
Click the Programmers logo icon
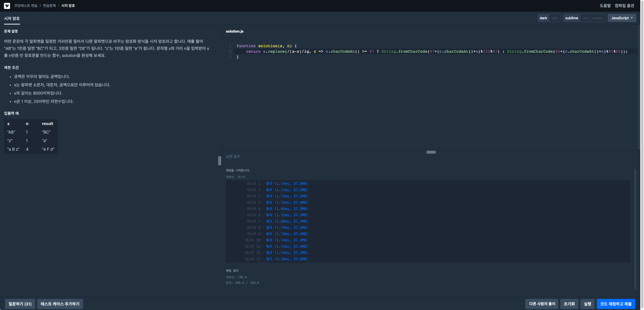7,5
